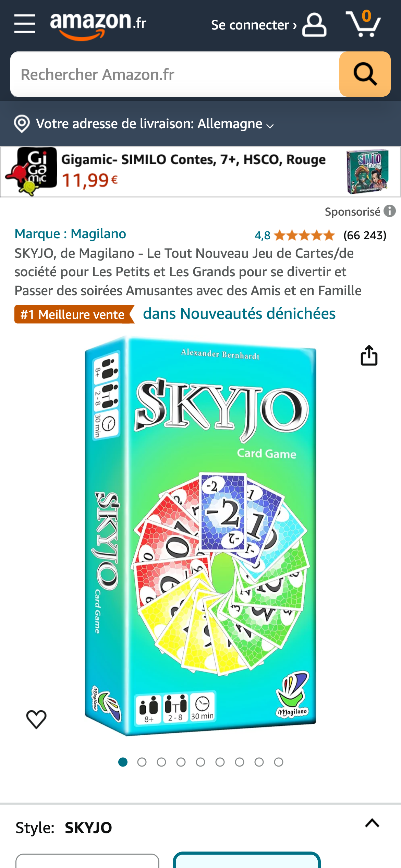Go to Amazon.fr home via logo
This screenshot has height=868, width=401.
[x=98, y=25]
